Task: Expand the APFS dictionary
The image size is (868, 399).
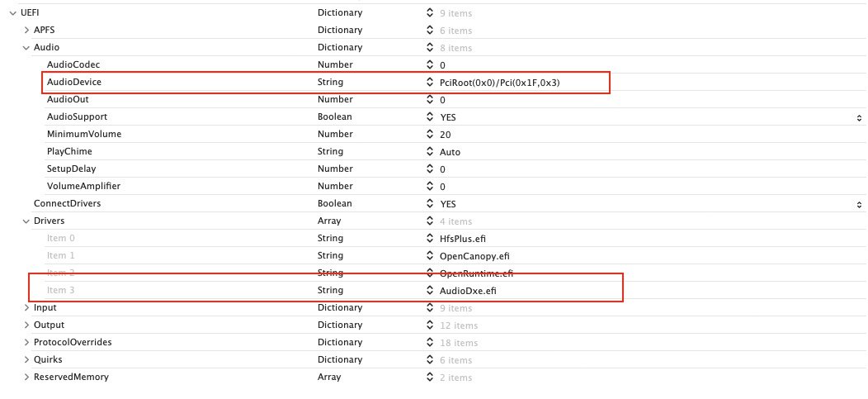Action: tap(26, 31)
